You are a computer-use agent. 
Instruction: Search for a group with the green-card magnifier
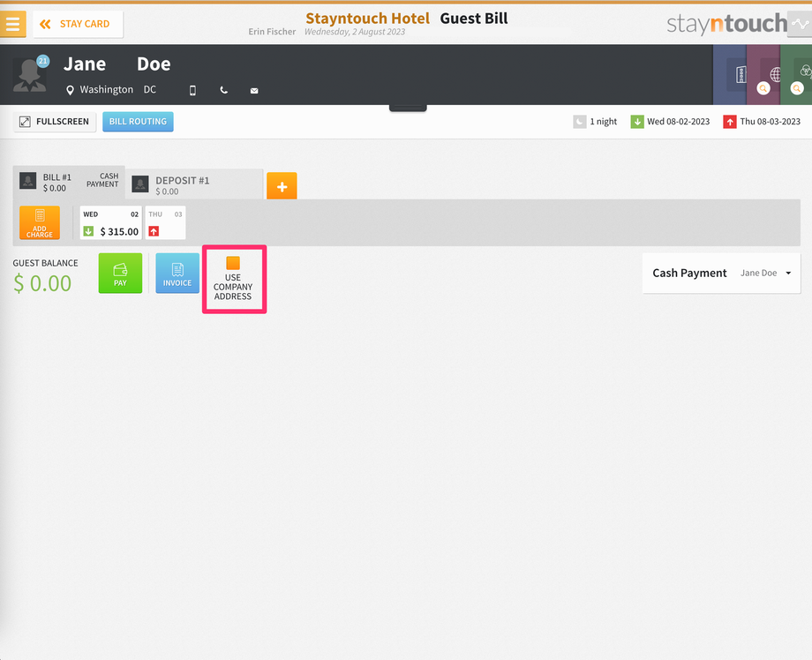click(797, 88)
